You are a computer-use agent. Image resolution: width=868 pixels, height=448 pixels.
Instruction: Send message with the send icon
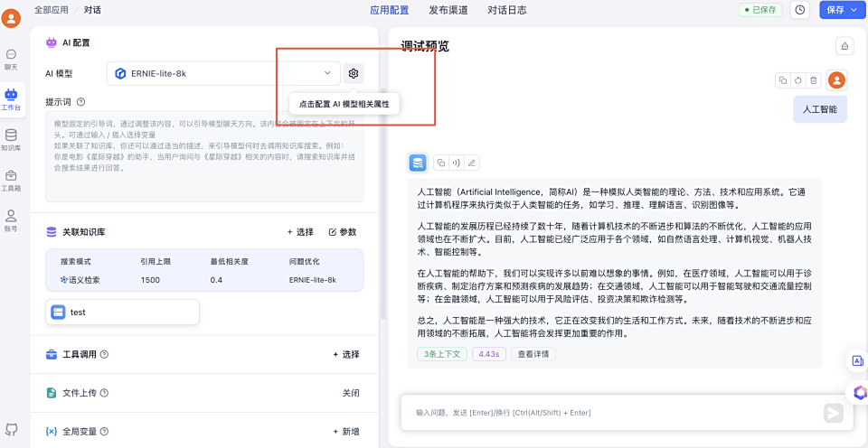833,413
